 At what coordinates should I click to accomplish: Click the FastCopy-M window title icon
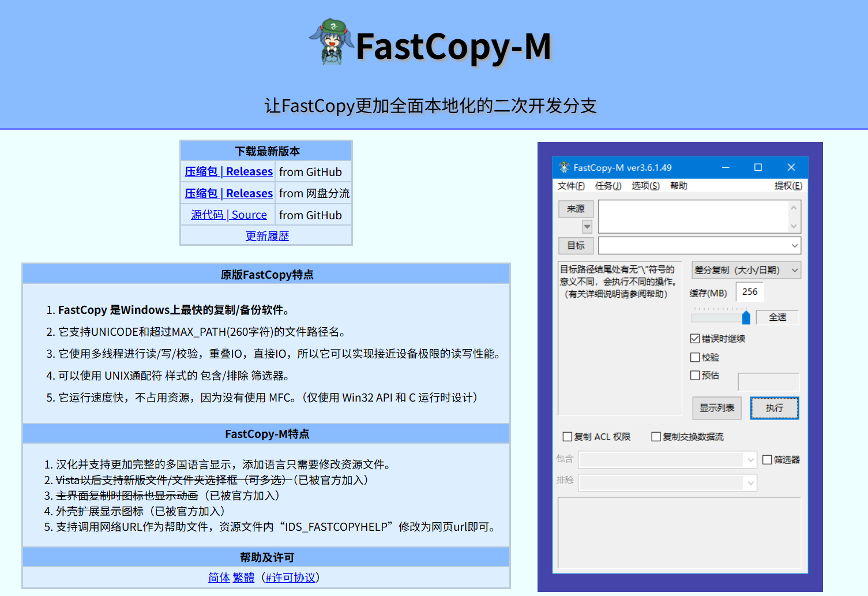point(564,167)
